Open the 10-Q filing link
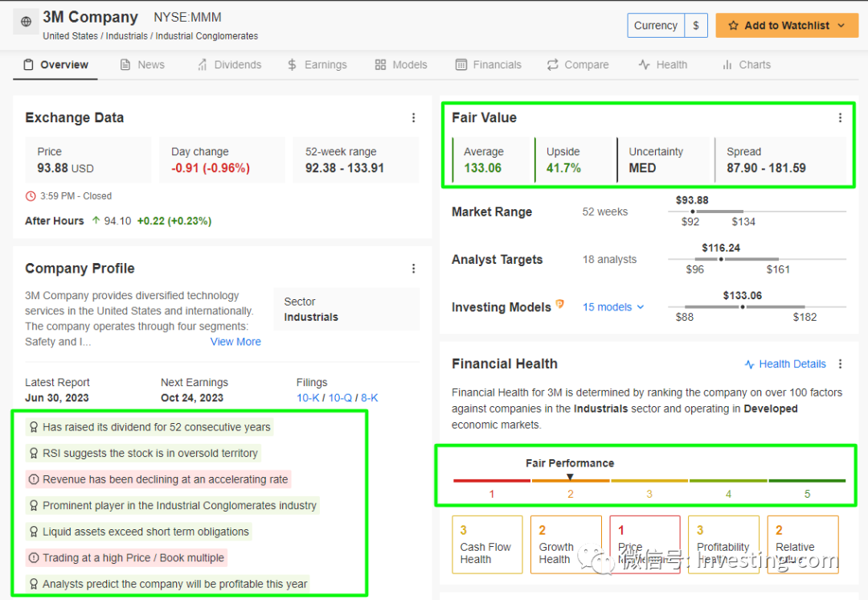 point(340,398)
